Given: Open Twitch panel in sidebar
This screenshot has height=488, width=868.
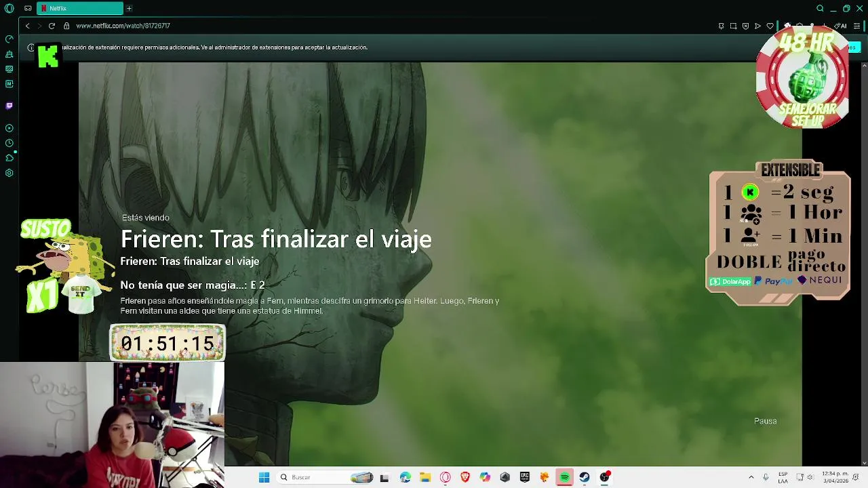Looking at the screenshot, I should tap(9, 106).
